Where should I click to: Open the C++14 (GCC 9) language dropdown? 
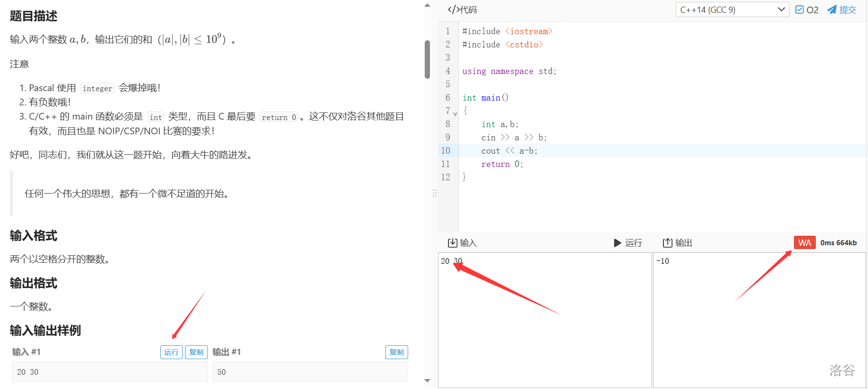coord(732,10)
